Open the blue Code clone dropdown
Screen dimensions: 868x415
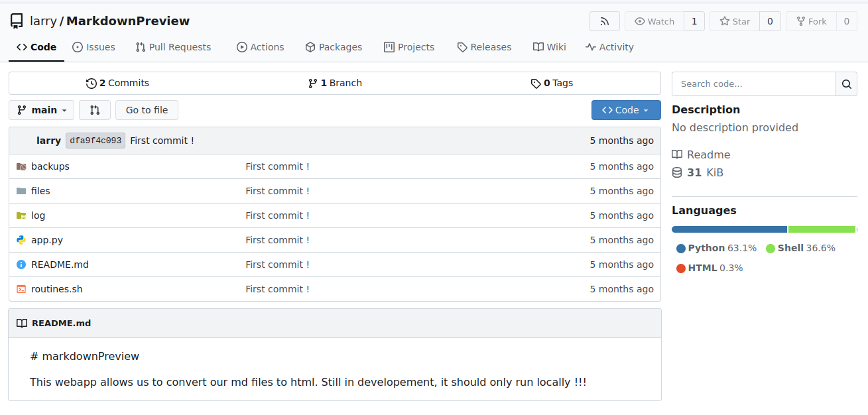click(625, 110)
